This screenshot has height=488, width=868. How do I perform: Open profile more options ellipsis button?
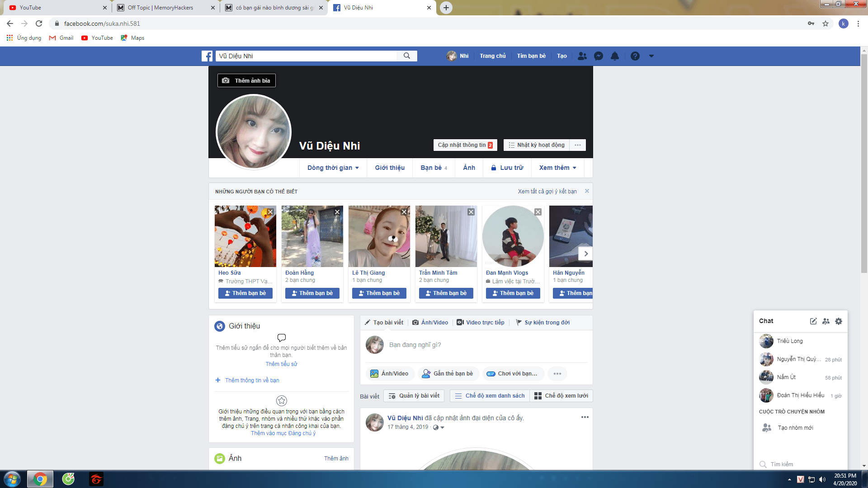[x=578, y=145]
